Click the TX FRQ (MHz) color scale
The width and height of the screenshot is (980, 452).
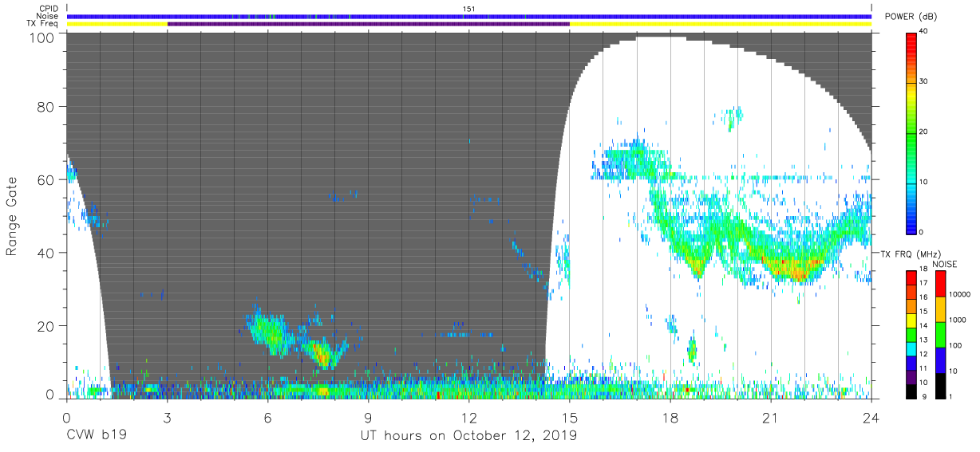tap(912, 334)
